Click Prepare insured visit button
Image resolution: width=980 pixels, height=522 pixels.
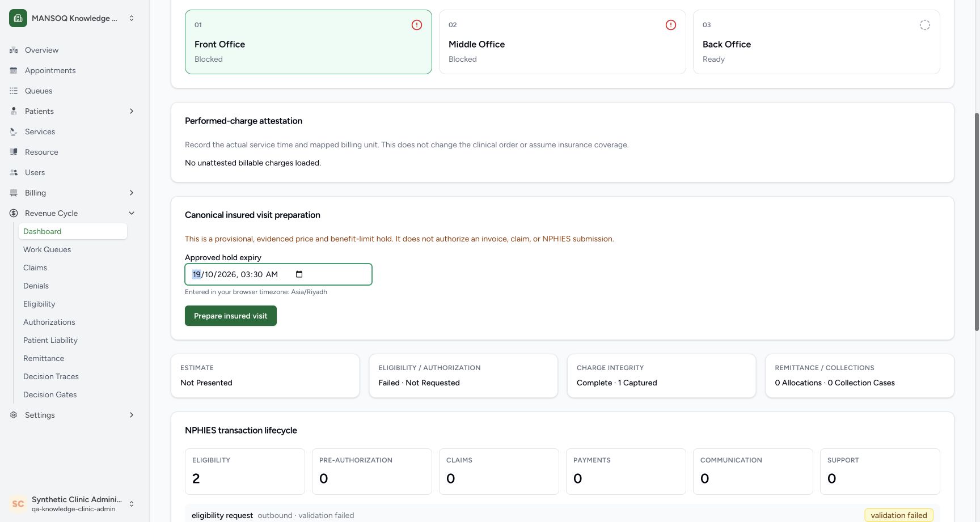pos(231,316)
